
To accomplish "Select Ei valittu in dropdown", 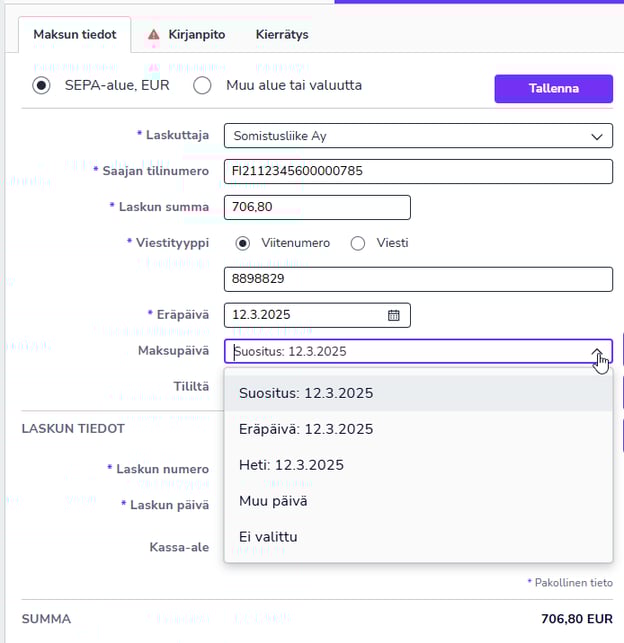I will point(268,537).
